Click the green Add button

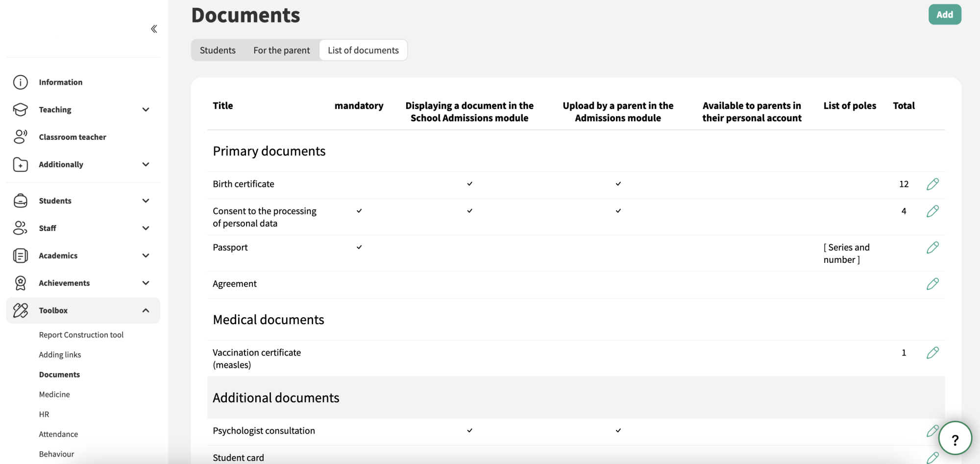945,14
